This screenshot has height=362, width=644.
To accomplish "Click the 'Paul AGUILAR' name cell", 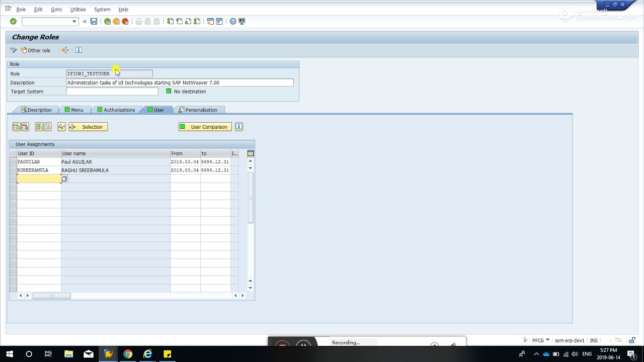I will [116, 162].
